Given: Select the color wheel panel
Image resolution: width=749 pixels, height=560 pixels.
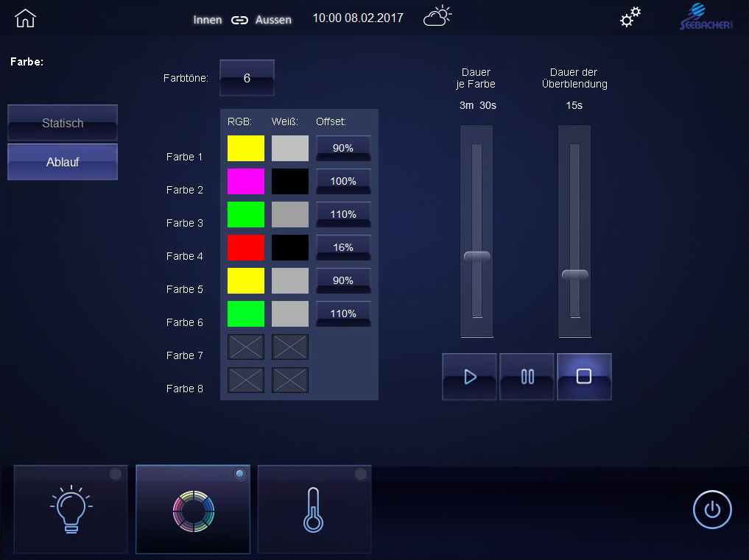Looking at the screenshot, I should pyautogui.click(x=193, y=508).
